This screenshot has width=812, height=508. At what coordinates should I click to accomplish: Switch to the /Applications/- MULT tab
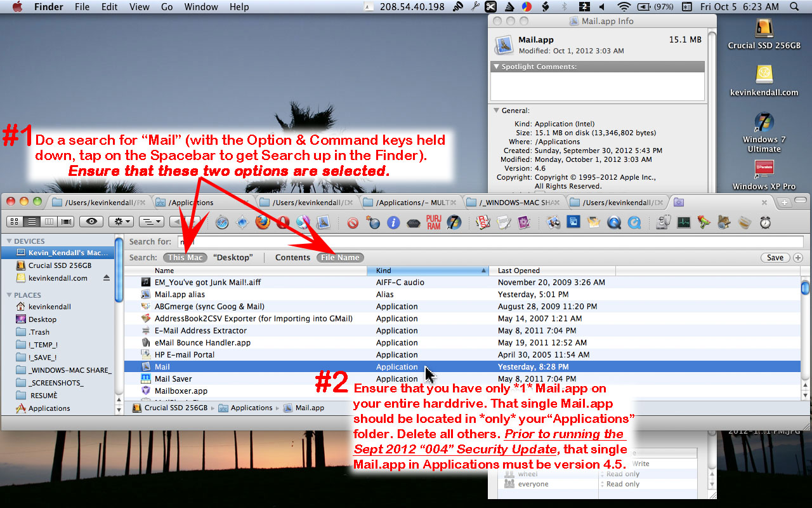pyautogui.click(x=411, y=203)
